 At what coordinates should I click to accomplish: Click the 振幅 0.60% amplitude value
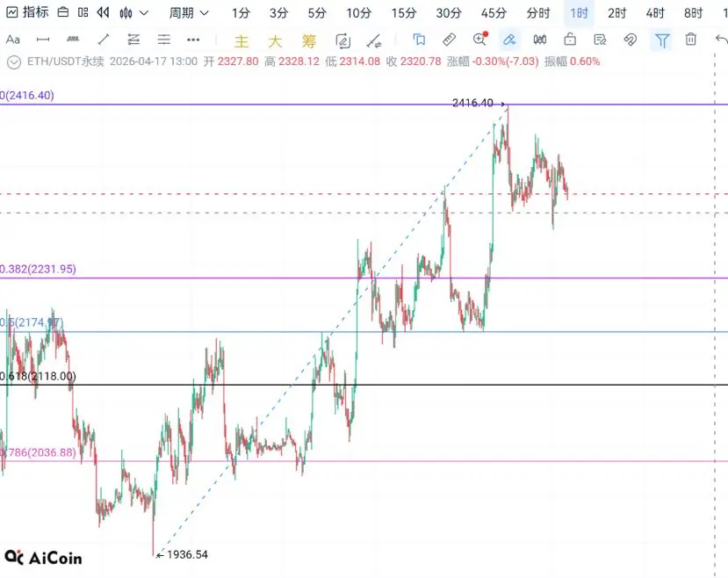[x=572, y=61]
